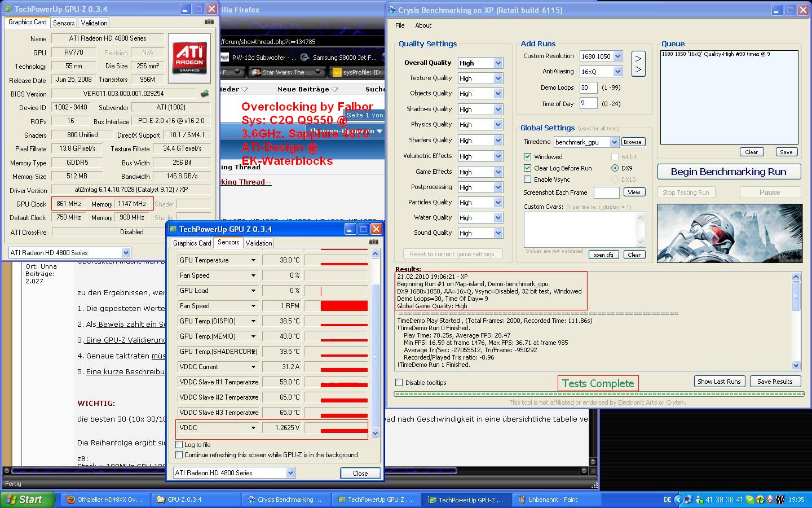Image resolution: width=812 pixels, height=508 pixels.
Task: Open the Overall Quality dropdown
Action: click(x=498, y=63)
